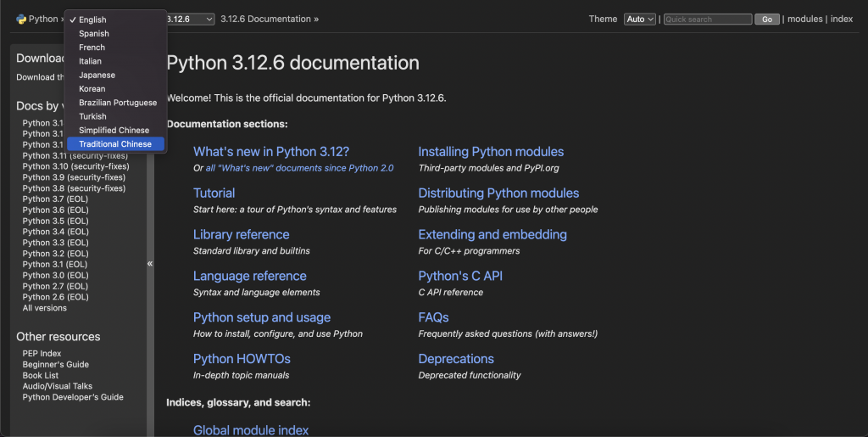The image size is (868, 437).
Task: Open What's new in Python 3.12?
Action: (x=270, y=152)
